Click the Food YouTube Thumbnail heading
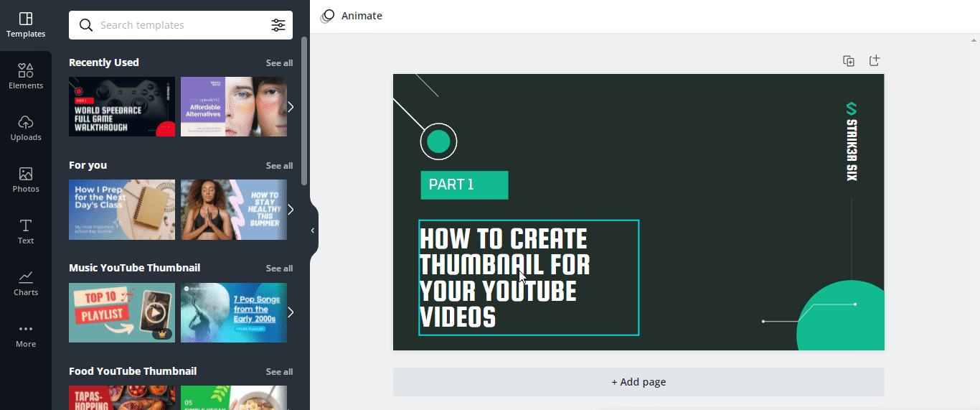 pos(133,371)
